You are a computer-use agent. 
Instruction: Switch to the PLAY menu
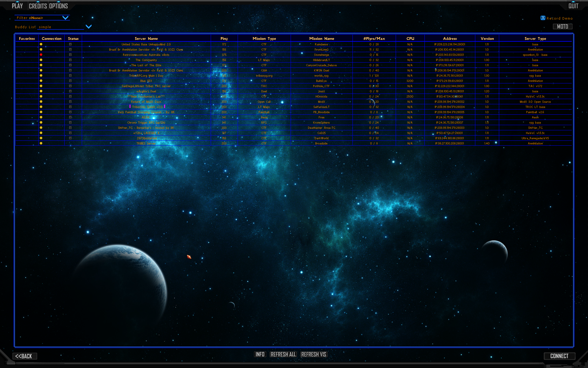17,6
